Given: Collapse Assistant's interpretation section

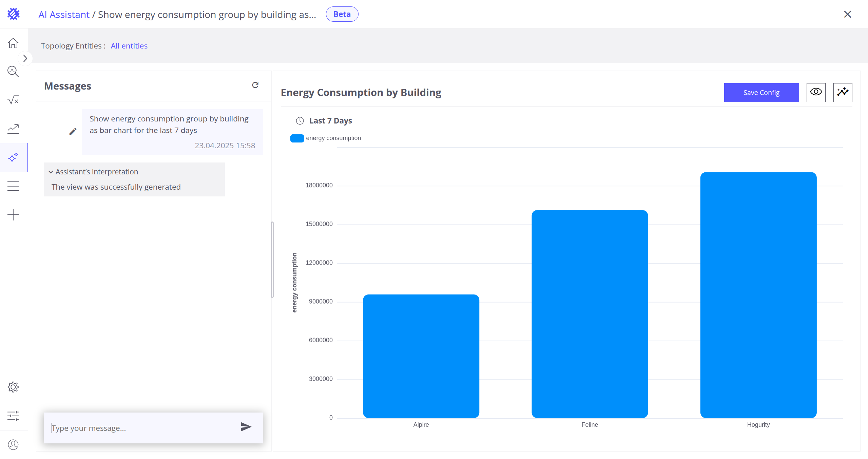Looking at the screenshot, I should pyautogui.click(x=93, y=172).
